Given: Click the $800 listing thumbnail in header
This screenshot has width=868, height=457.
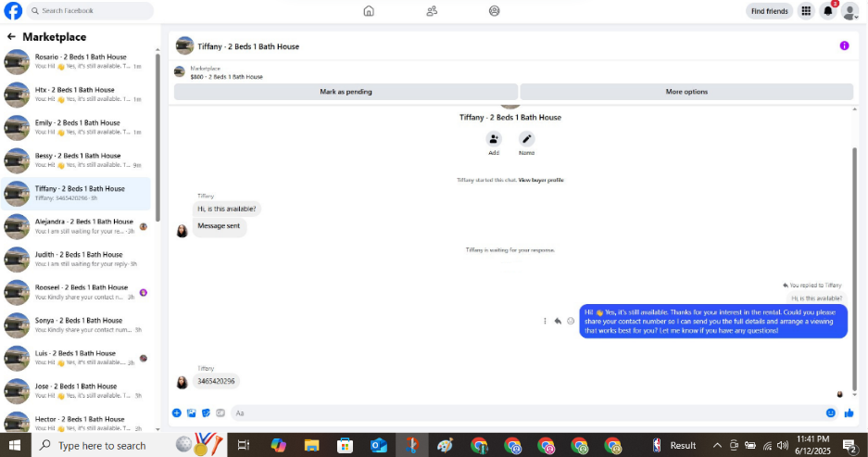Looking at the screenshot, I should (x=180, y=72).
